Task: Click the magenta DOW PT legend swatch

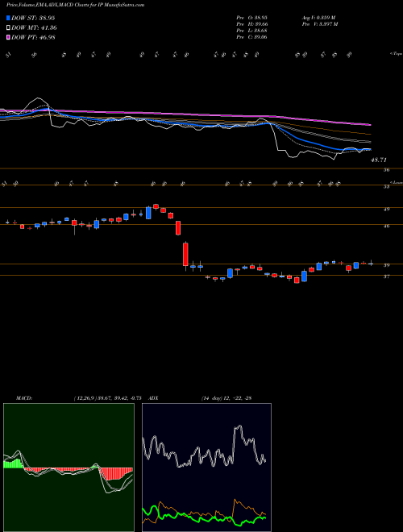Action: point(8,37)
